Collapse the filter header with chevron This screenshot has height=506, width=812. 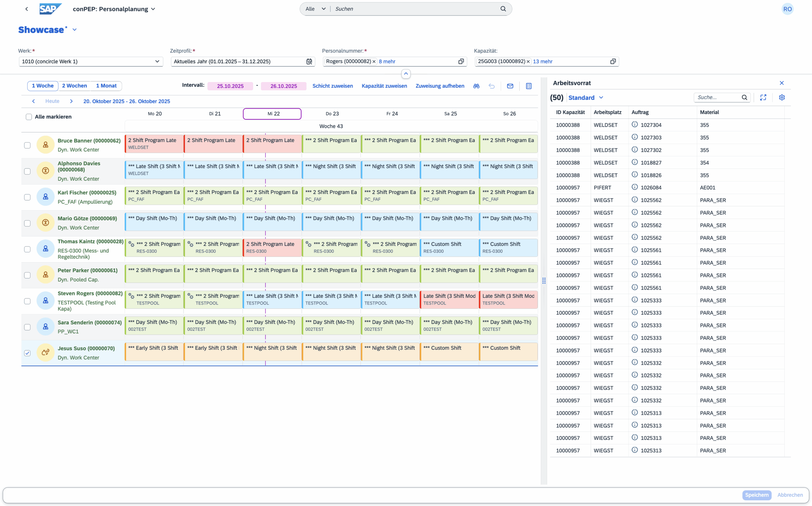tap(406, 74)
